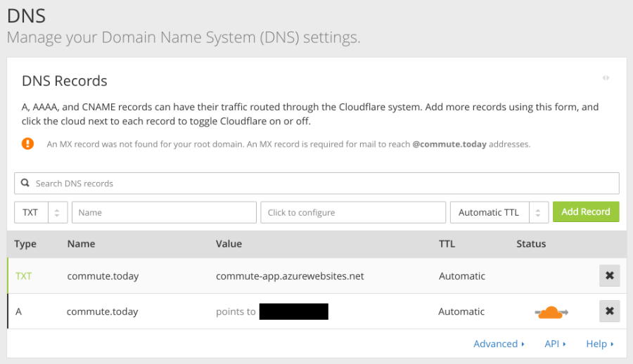The height and width of the screenshot is (364, 633).
Task: Open the Advanced link
Action: tap(499, 344)
